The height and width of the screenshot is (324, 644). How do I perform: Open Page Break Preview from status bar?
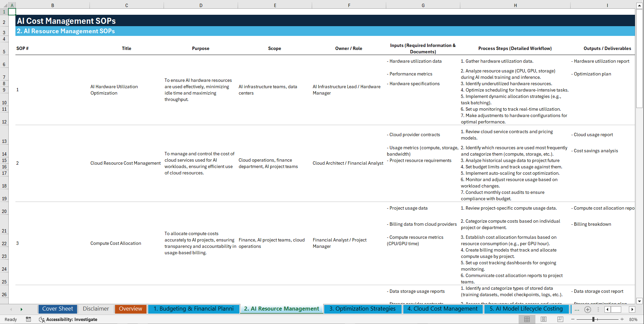[560, 319]
